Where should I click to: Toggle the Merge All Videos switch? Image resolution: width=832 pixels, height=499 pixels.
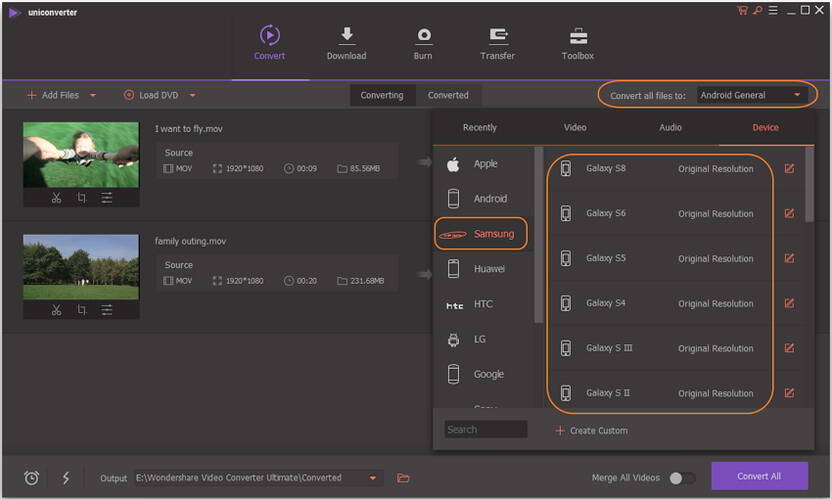pos(682,478)
